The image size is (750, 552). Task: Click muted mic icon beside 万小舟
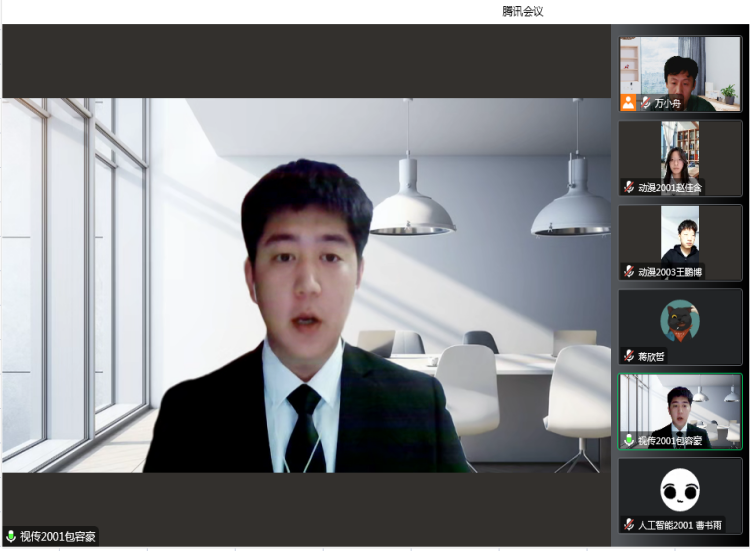(645, 103)
